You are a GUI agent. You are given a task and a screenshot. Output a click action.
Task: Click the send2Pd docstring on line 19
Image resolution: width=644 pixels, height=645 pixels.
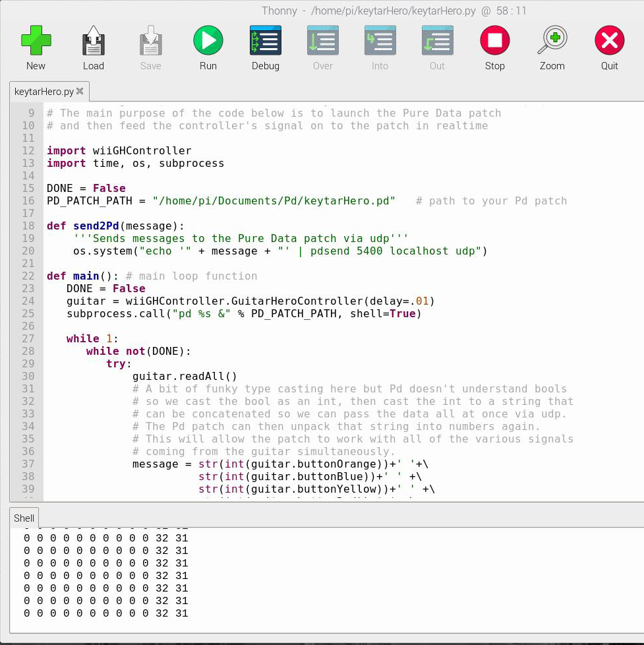point(241,239)
